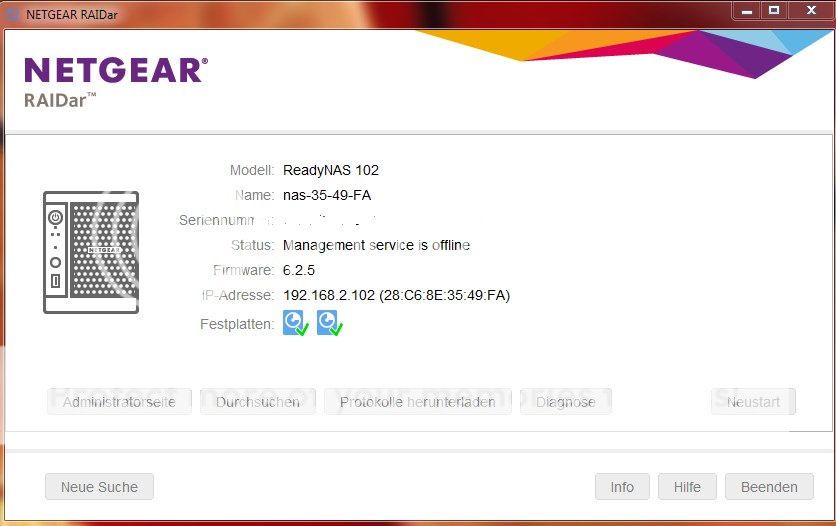Minimize the RAIDar window
Screen dimensions: 836x526
pos(747,11)
